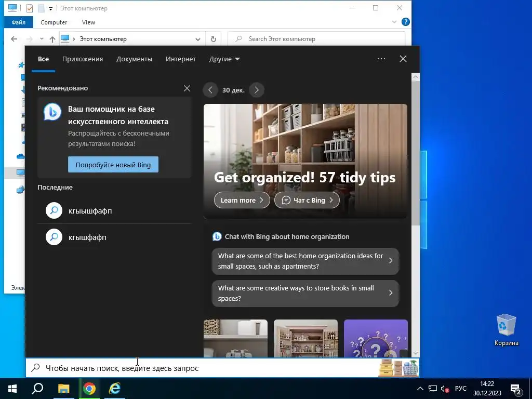Click the boxes and basket search highlight icon
532x399 pixels.
click(x=398, y=368)
